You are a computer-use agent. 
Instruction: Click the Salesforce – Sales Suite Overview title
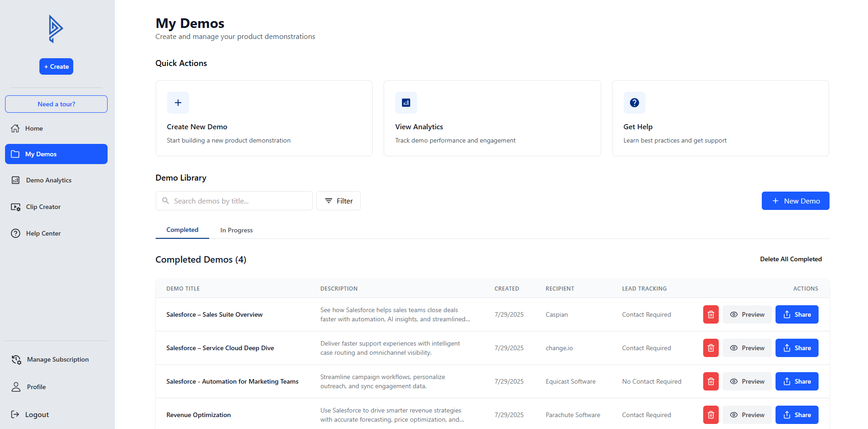pos(214,314)
